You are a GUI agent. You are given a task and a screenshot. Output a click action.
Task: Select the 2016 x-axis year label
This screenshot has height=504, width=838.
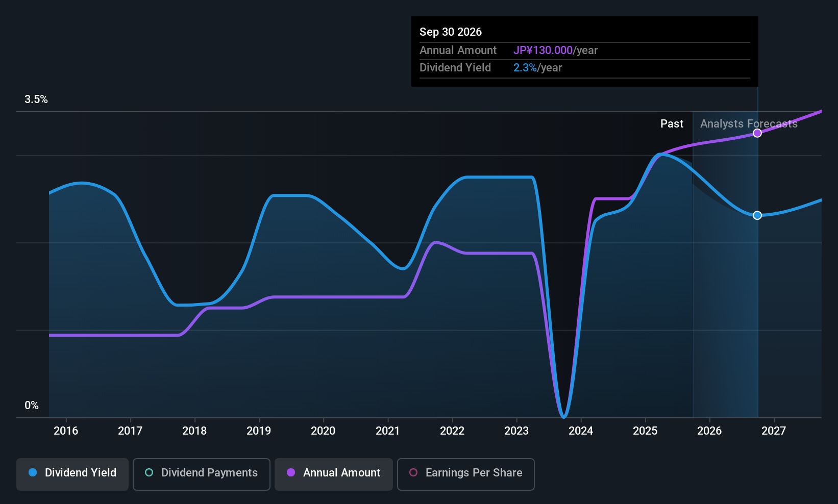click(66, 431)
